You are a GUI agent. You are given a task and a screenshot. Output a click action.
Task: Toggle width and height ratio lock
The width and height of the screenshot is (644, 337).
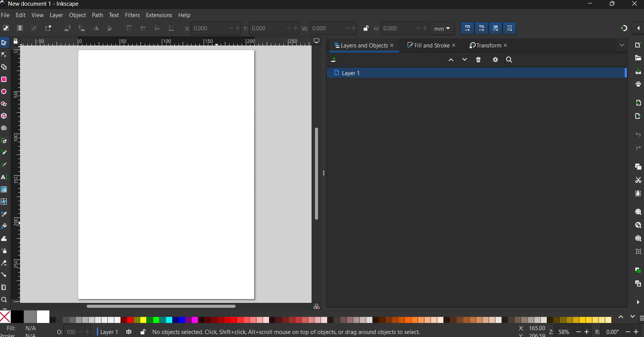pyautogui.click(x=366, y=28)
